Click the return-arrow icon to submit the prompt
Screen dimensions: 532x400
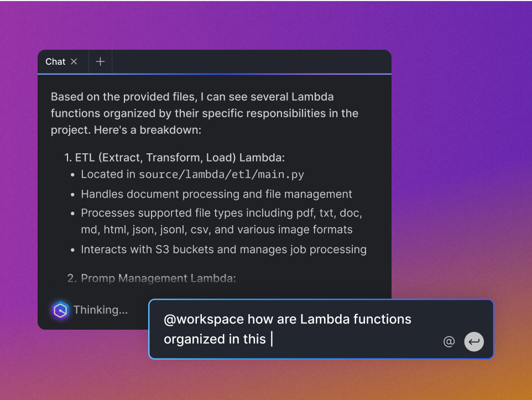point(473,341)
